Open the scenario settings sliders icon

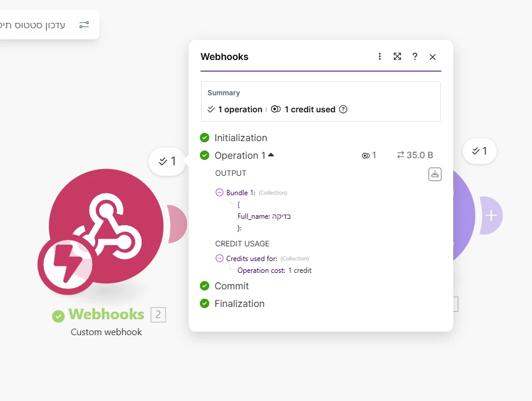click(x=84, y=25)
